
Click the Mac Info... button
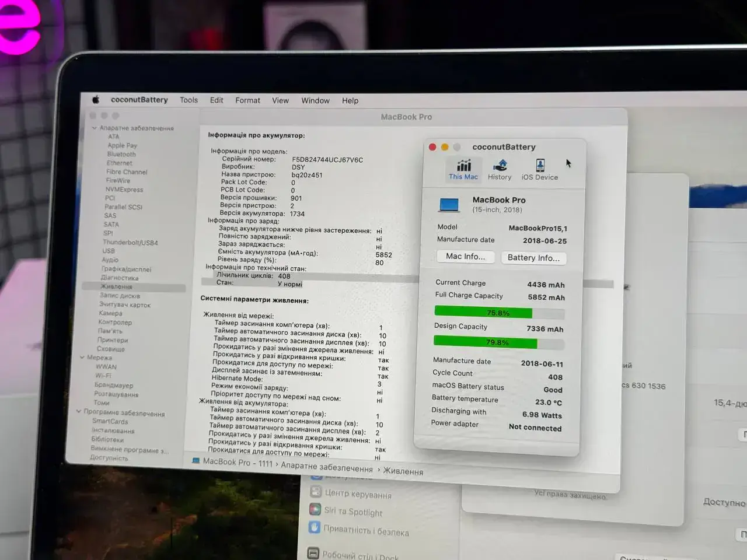tap(465, 256)
